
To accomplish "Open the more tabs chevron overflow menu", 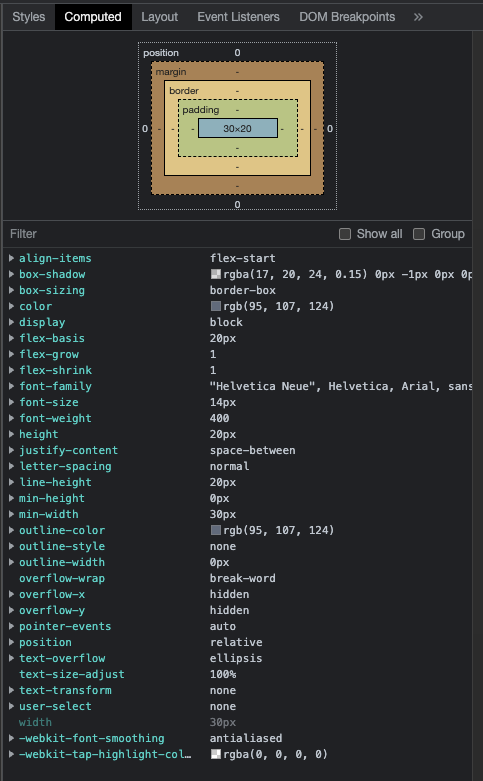I will [x=418, y=17].
